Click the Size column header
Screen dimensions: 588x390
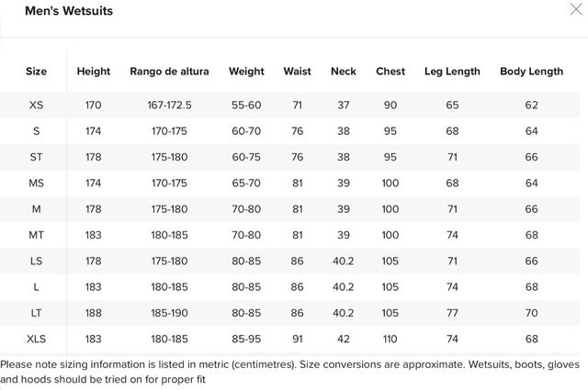coord(36,72)
